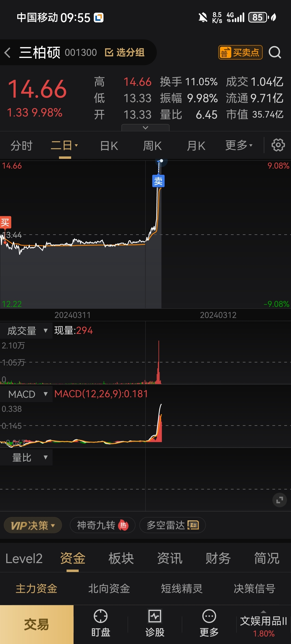Open 神奇九转 indicator button
The image size is (291, 644).
tap(102, 525)
